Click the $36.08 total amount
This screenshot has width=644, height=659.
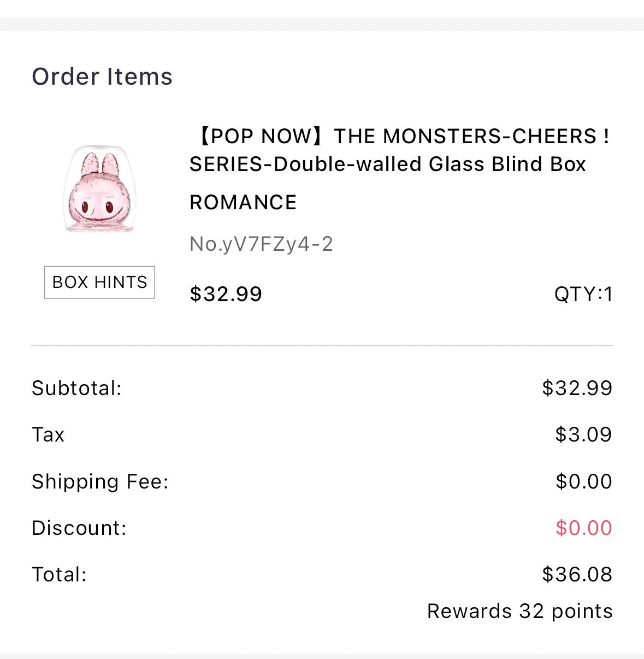[x=577, y=575]
